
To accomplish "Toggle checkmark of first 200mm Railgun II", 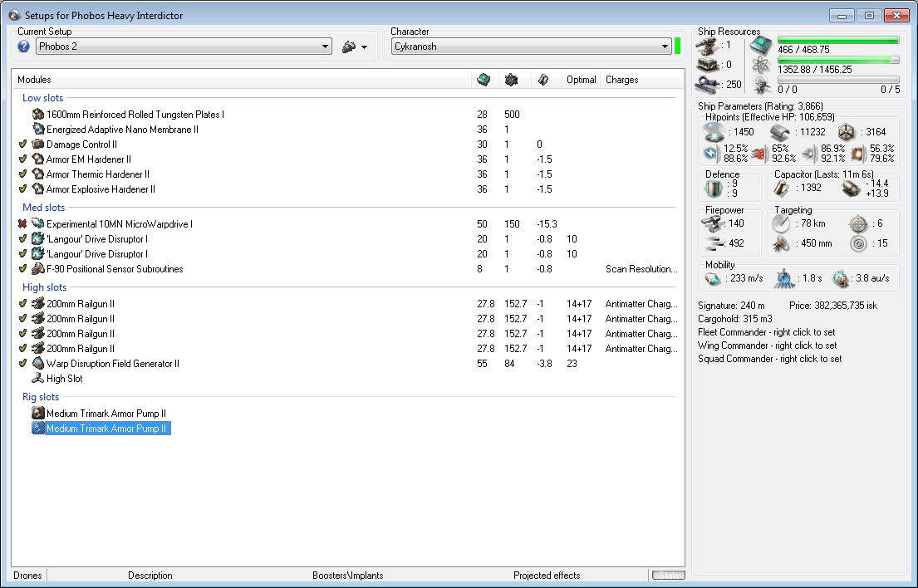I will tap(22, 304).
